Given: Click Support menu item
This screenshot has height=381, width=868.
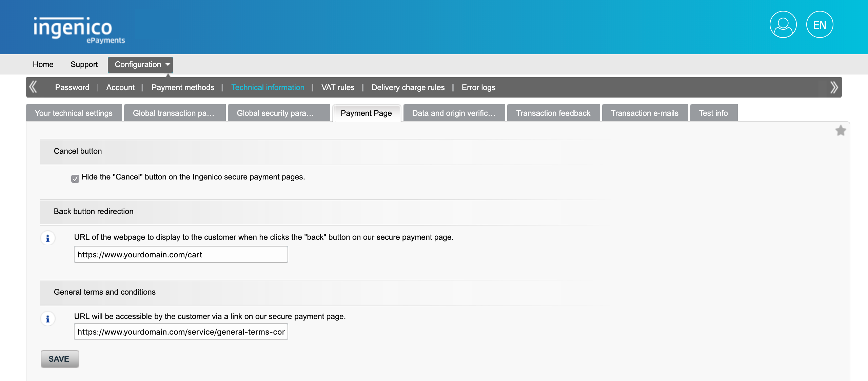Looking at the screenshot, I should click(84, 64).
